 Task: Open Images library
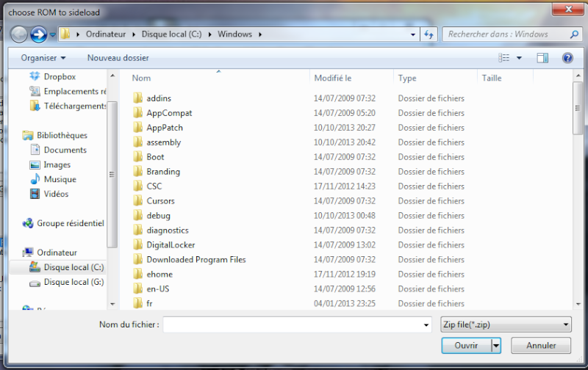(50, 164)
